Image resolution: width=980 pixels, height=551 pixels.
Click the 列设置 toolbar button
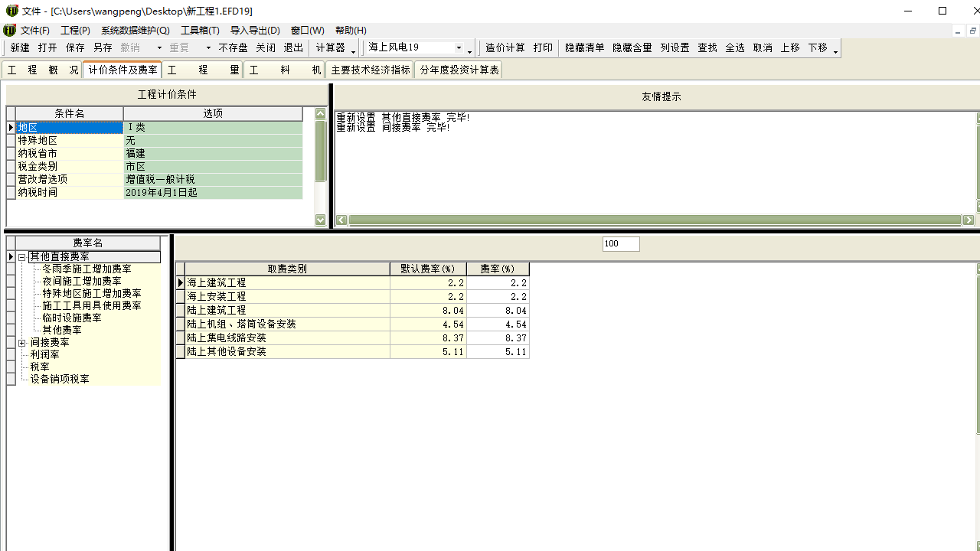pos(675,47)
